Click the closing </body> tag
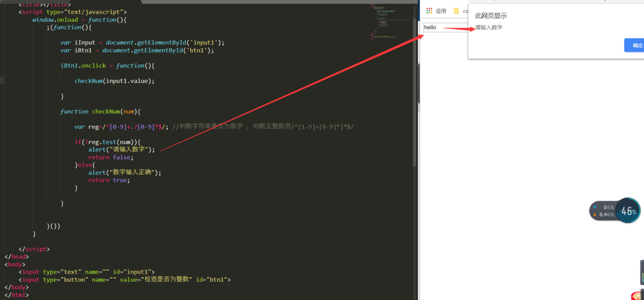The height and width of the screenshot is (300, 644). 17,287
